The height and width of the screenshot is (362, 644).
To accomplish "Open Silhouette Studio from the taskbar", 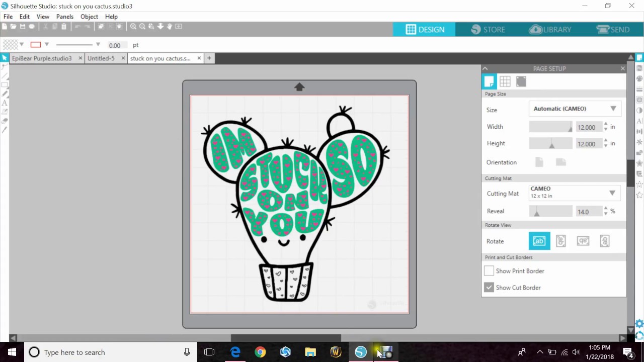I will 361,352.
